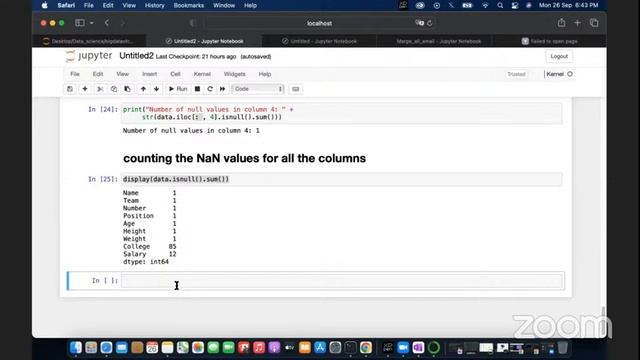Viewport: 640px width, 360px height.
Task: Switch to Untitled Jupyter Notebook tab
Action: pos(319,41)
